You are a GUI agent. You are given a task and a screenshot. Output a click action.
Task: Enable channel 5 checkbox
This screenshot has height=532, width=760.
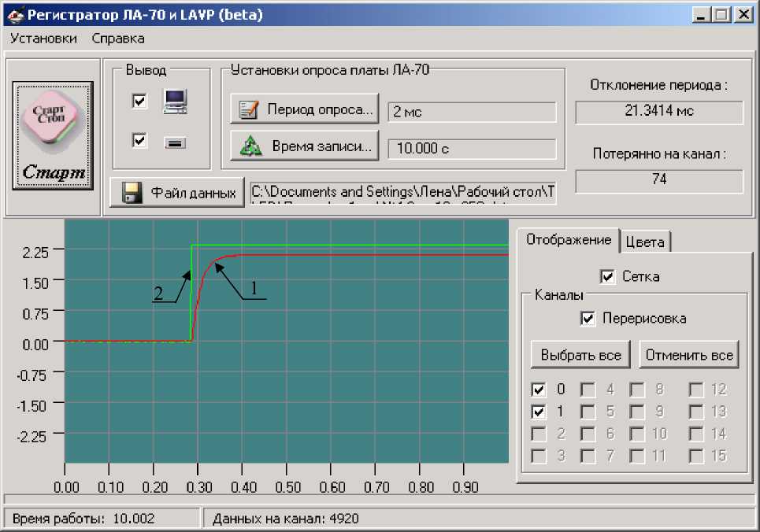pyautogui.click(x=588, y=412)
